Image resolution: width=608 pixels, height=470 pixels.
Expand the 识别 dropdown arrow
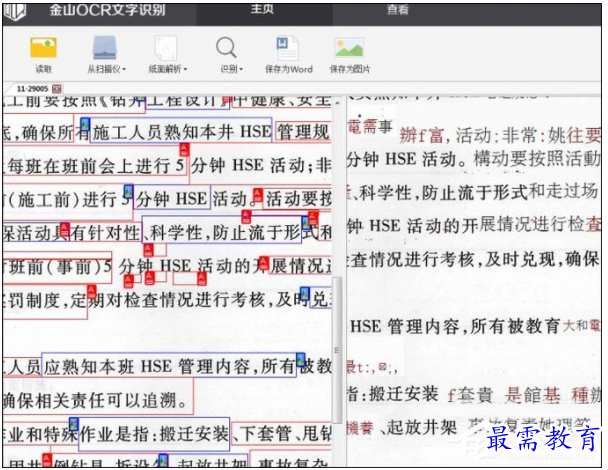coord(241,69)
